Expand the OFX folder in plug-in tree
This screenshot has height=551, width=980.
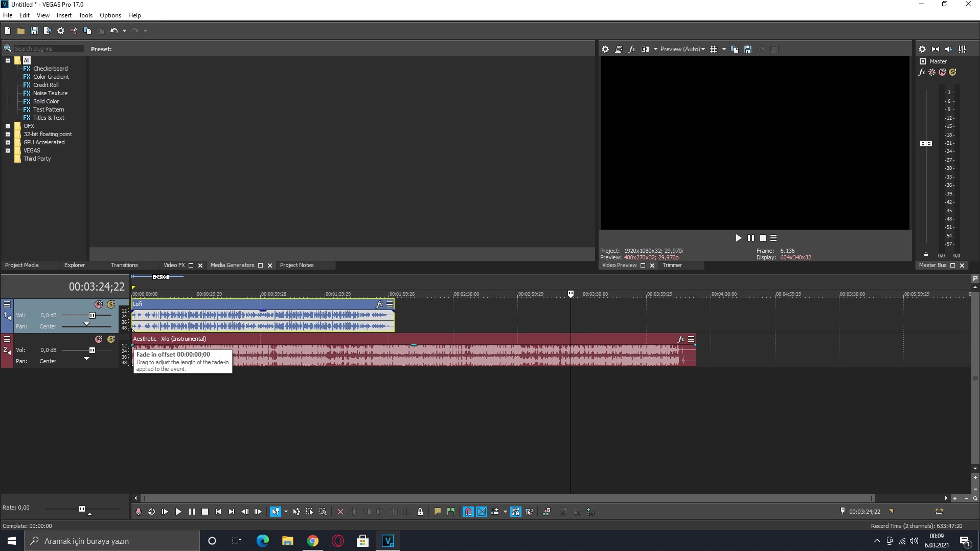(x=8, y=126)
